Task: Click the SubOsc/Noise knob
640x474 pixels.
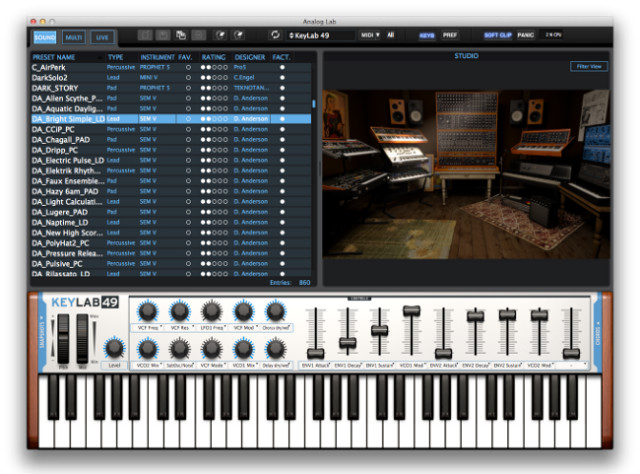Action: click(180, 349)
